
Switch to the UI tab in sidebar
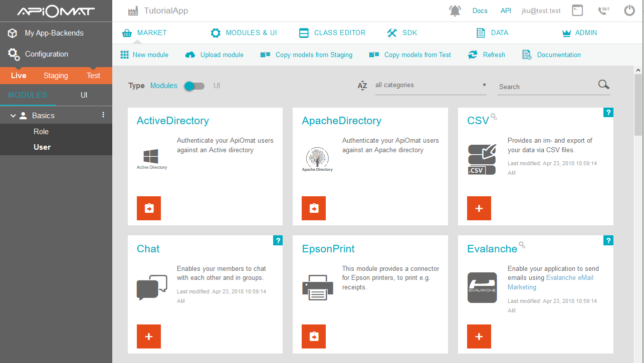[x=84, y=95]
